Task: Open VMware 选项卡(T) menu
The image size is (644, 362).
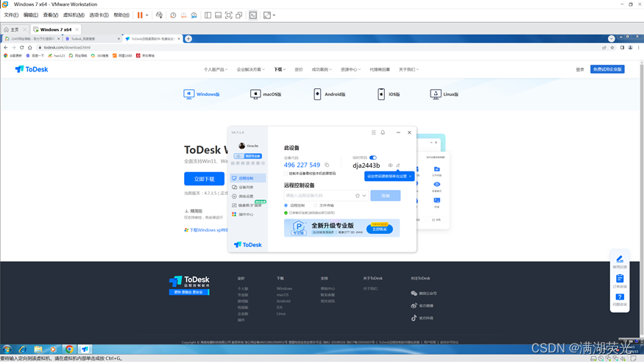Action: click(x=99, y=15)
